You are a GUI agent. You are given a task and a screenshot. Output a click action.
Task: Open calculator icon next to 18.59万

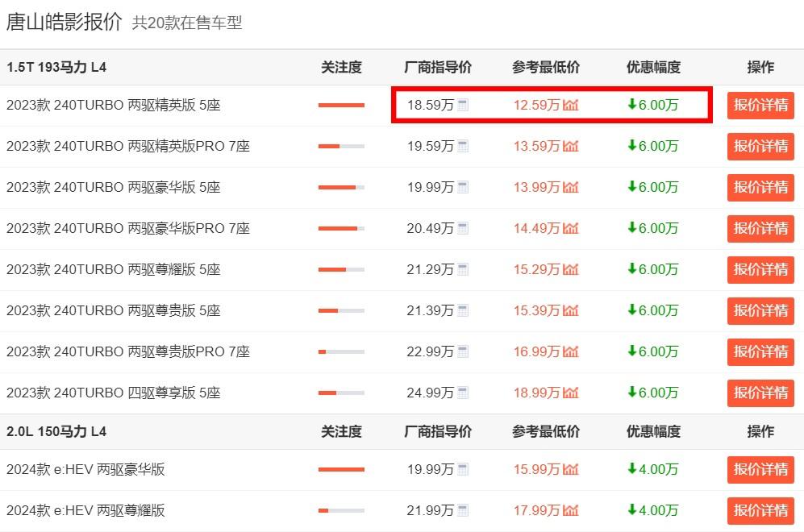(463, 105)
